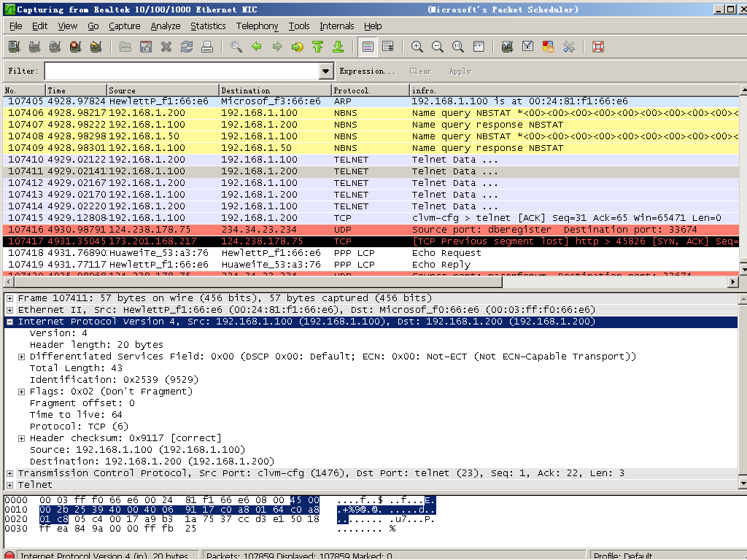Open the File menu

tap(16, 26)
